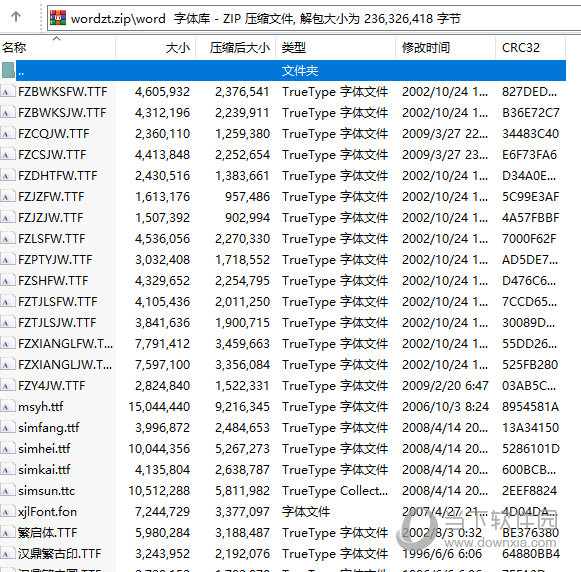This screenshot has height=572, width=581.
Task: Sort by the 名称 column header
Action: [57, 47]
